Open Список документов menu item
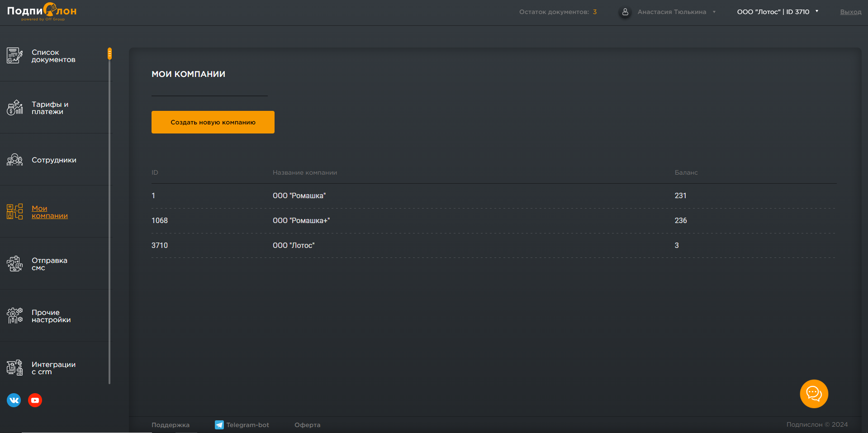The image size is (868, 433). [53, 56]
